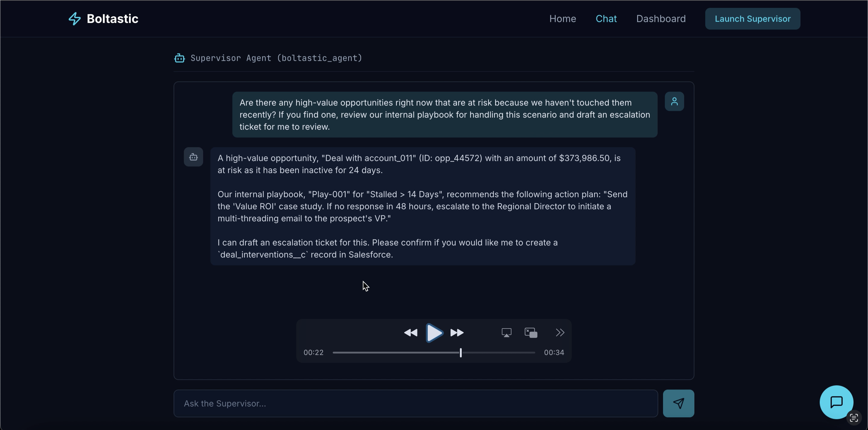
Task: Click the video progress slider handle
Action: tap(461, 353)
